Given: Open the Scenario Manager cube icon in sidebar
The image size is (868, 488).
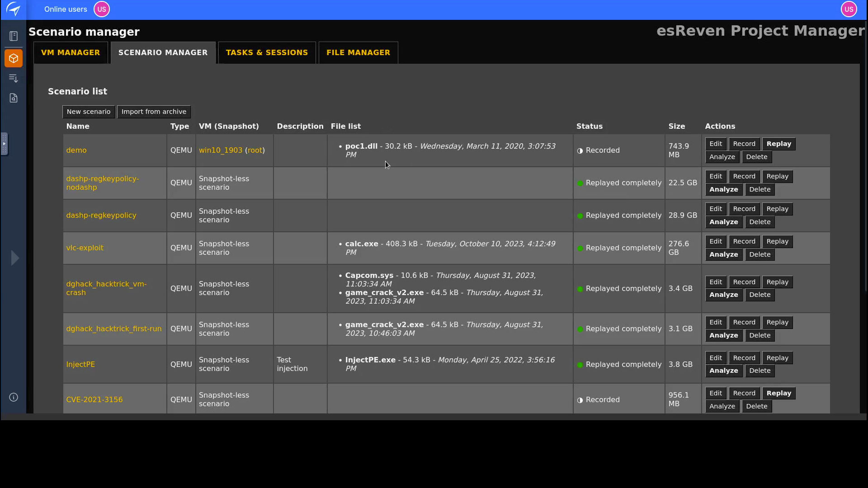Looking at the screenshot, I should coord(14,58).
